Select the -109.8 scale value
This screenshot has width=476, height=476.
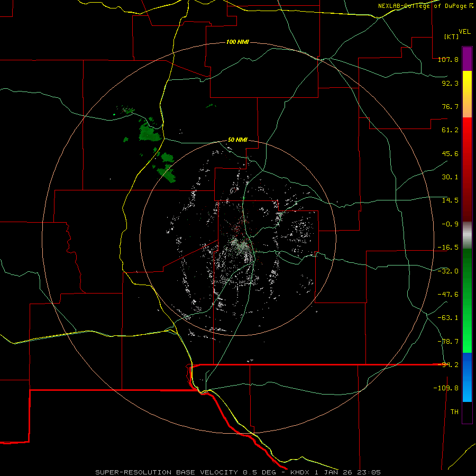point(446,388)
